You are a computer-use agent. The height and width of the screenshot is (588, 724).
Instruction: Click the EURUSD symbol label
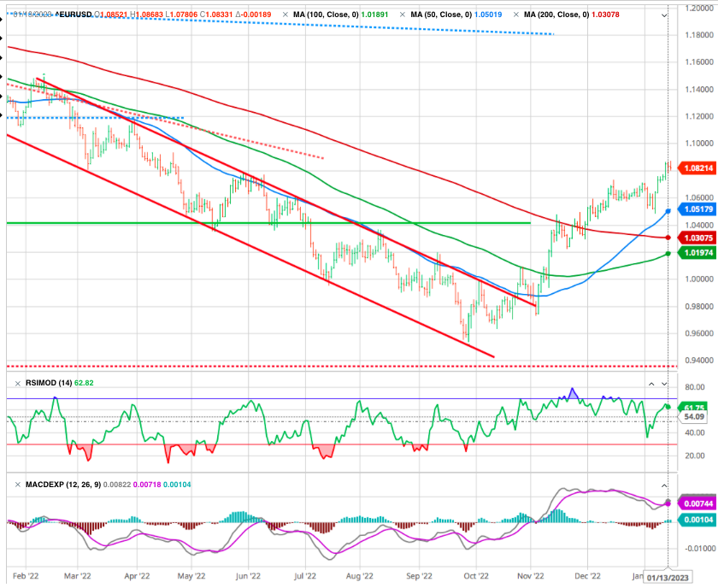pos(74,15)
